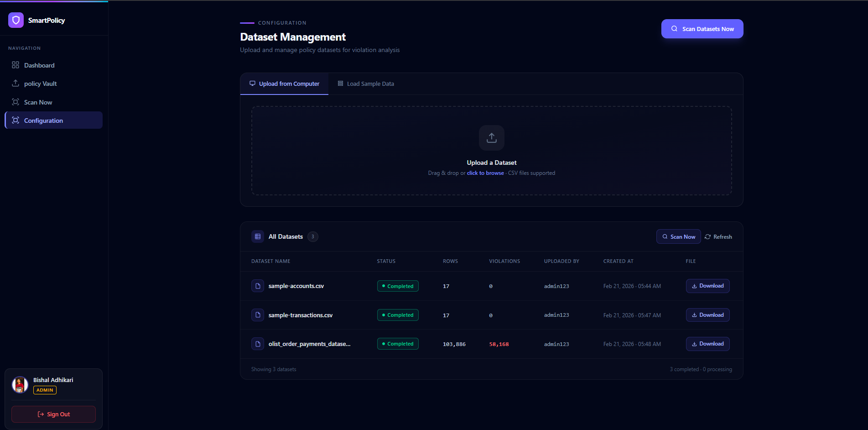This screenshot has width=868, height=430.
Task: Open Dashboard from the sidebar
Action: coord(39,65)
